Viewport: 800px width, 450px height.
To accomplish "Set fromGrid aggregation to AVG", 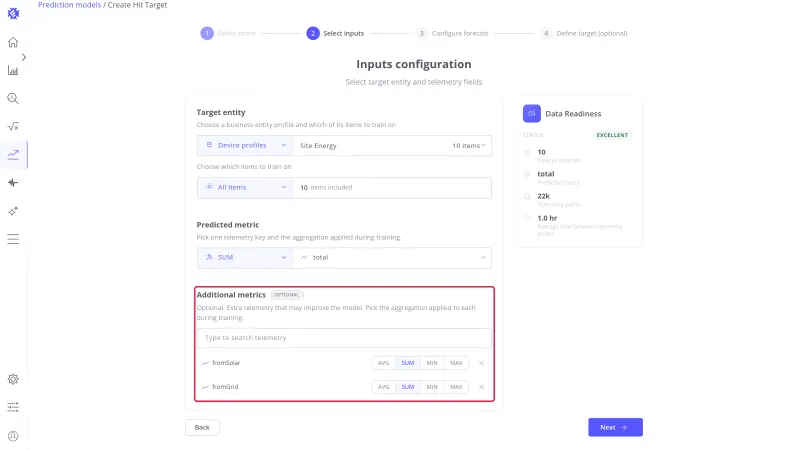I will click(384, 387).
